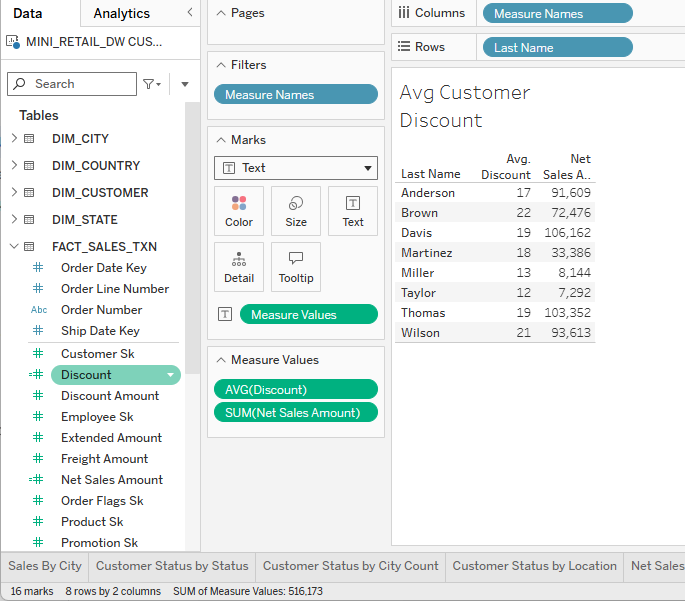Select the AVG(Discount) measure pill
Viewport: 685px width, 601px height.
(296, 390)
